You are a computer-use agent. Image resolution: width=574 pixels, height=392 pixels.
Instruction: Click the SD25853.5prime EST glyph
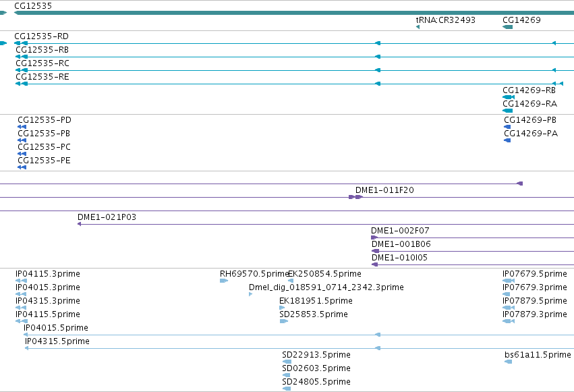tap(284, 321)
